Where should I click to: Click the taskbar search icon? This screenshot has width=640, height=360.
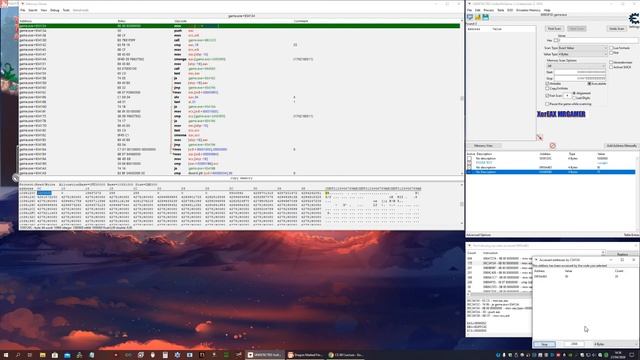point(18,355)
